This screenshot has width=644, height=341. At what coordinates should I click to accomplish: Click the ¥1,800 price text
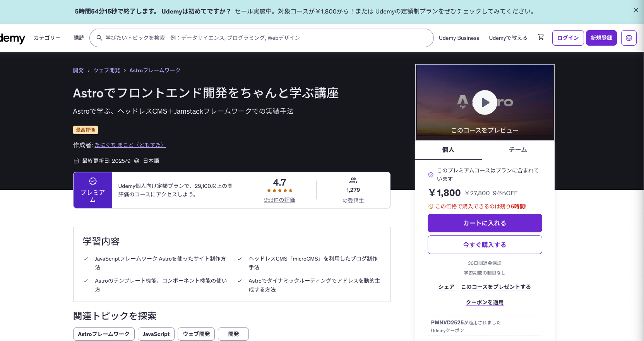tap(444, 193)
